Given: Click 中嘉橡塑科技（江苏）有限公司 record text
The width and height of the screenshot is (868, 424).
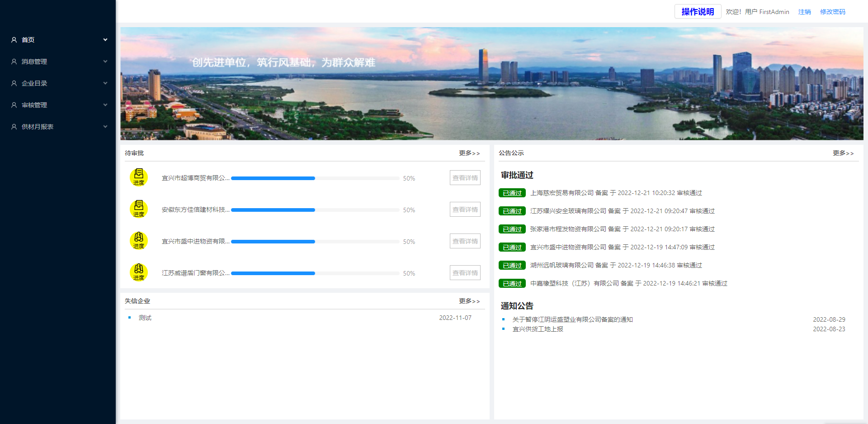Looking at the screenshot, I should click(x=629, y=283).
